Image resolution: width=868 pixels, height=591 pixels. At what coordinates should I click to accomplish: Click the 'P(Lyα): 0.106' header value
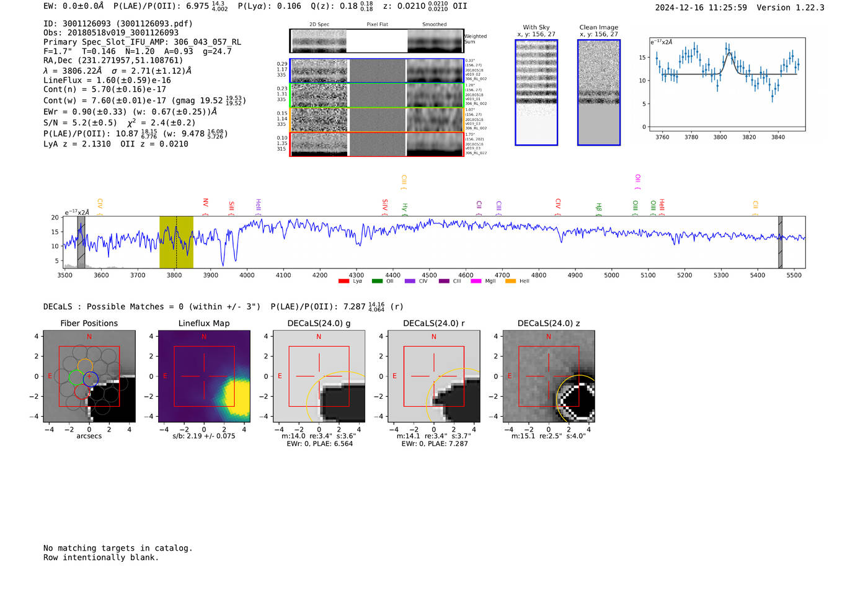click(269, 6)
